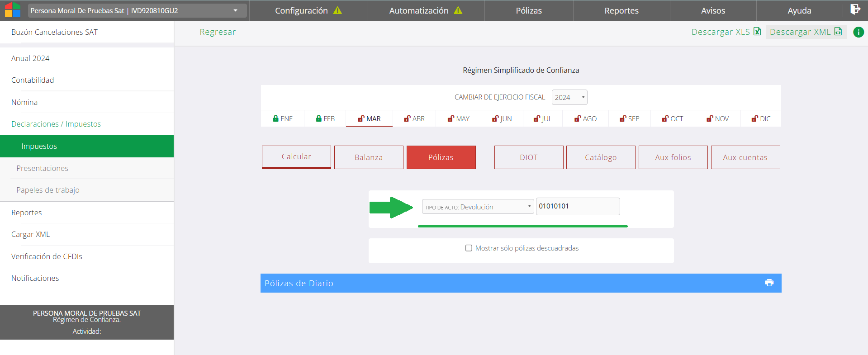Select the unlocked ABR month
The image size is (868, 355).
click(x=414, y=118)
